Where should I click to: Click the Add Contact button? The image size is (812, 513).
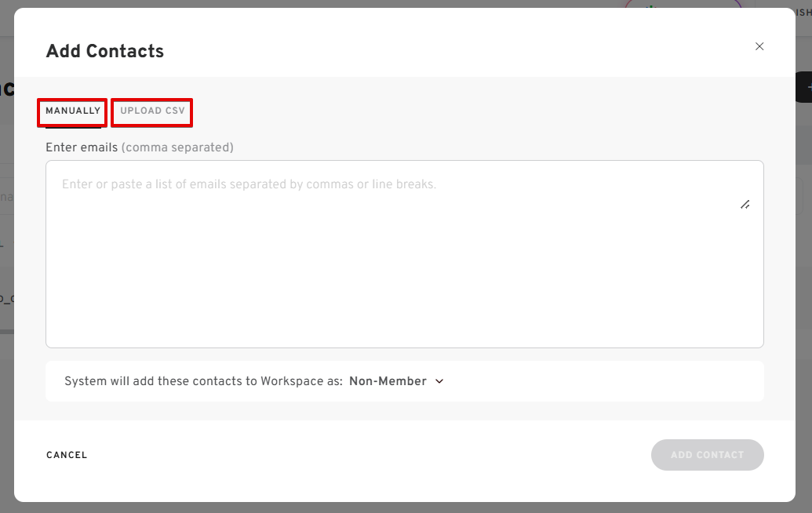coord(707,455)
